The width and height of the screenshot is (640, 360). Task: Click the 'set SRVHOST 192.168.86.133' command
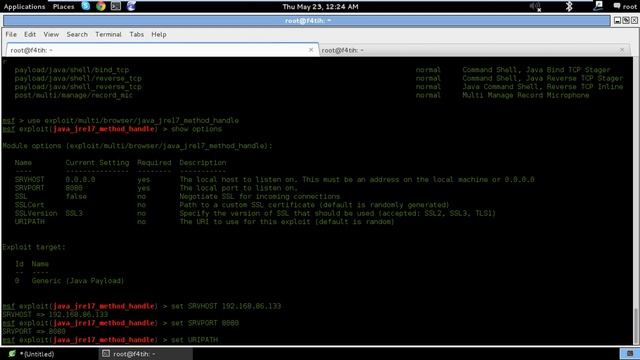[226, 306]
